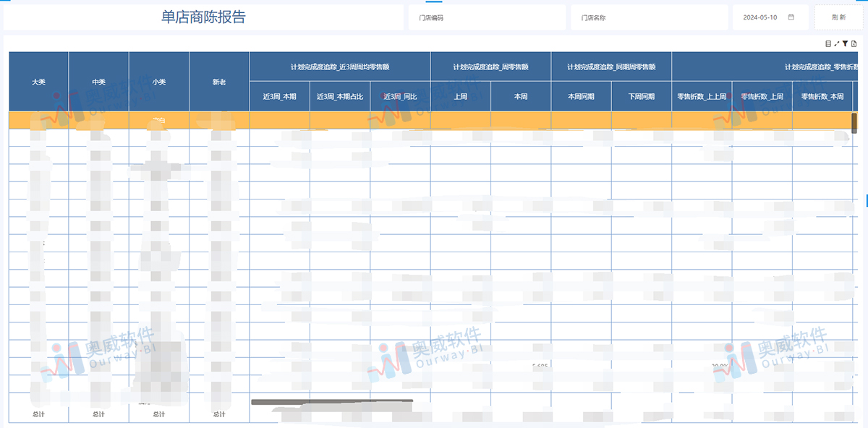Click the 计划完成度追踪_近3周周均零售额 group header
The image size is (868, 428).
coord(340,67)
